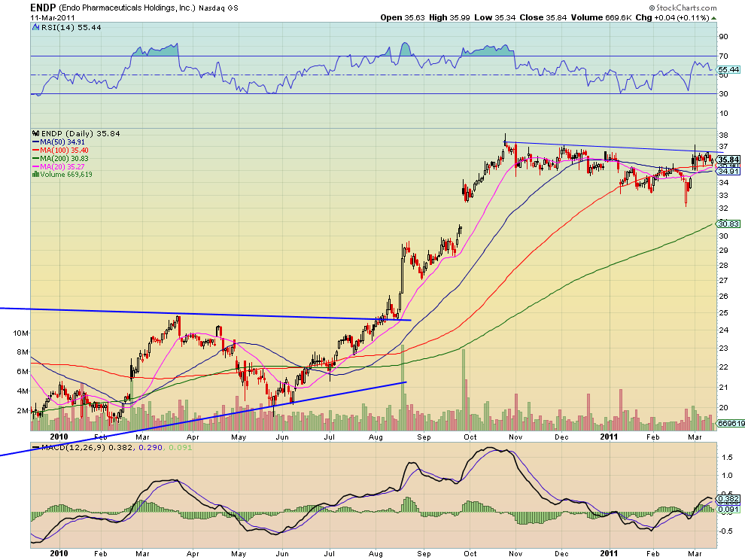745x560 pixels.
Task: Click the MA(20) 35.27 legend entry
Action: pos(62,167)
